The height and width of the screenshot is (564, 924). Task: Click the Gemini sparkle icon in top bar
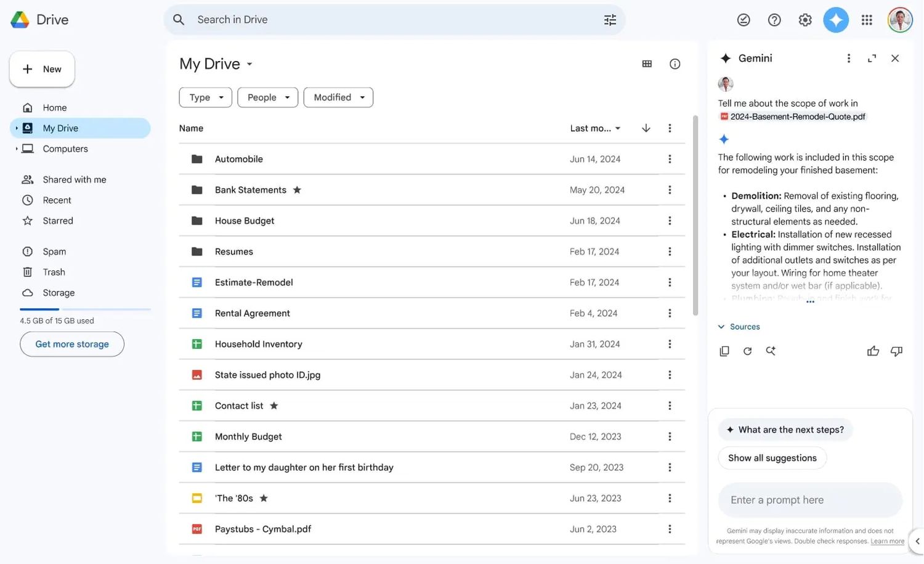[x=836, y=20]
